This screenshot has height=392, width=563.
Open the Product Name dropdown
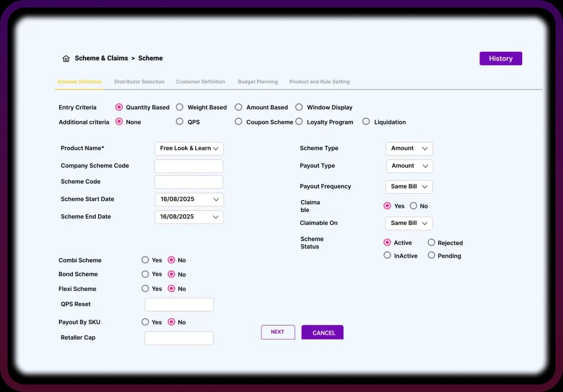tap(189, 148)
